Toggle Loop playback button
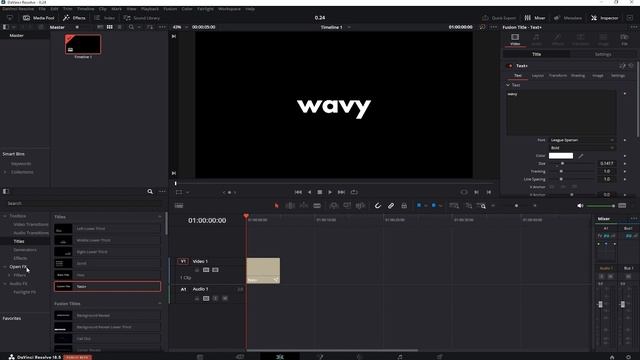Screen dimensions: 640x360 click(354, 192)
